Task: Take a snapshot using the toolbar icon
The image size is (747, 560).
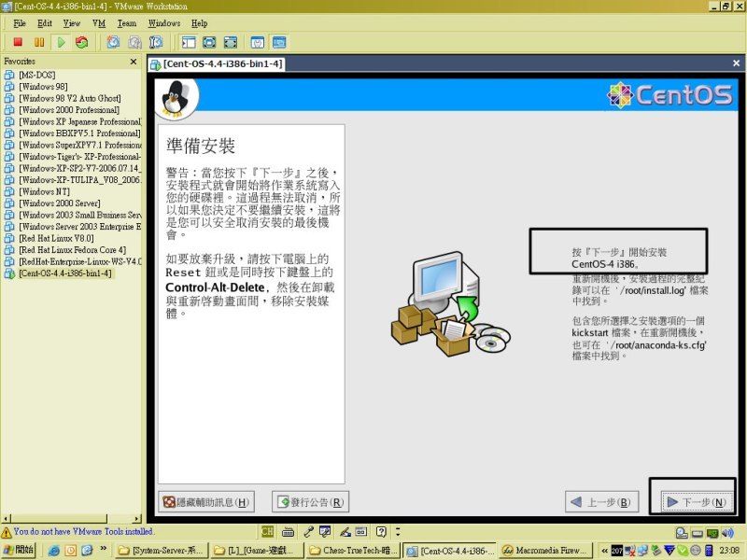Action: (113, 42)
